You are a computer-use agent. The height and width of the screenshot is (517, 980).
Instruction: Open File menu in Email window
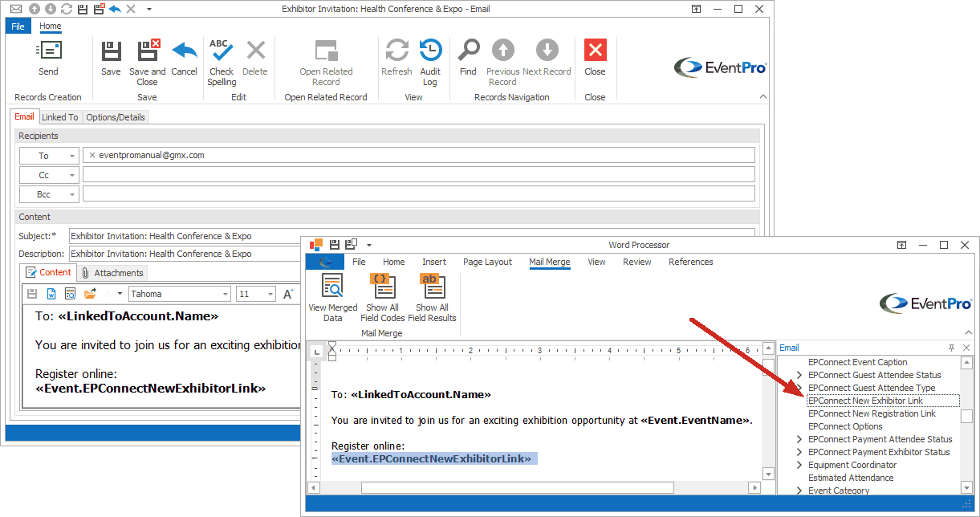(x=18, y=26)
